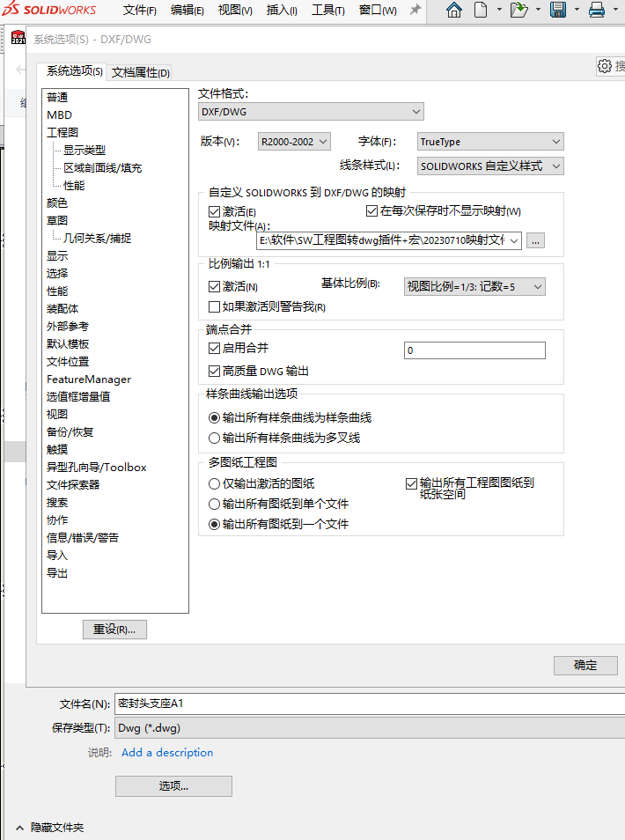Select 工程图 in options tree
625x840 pixels.
coord(62,132)
